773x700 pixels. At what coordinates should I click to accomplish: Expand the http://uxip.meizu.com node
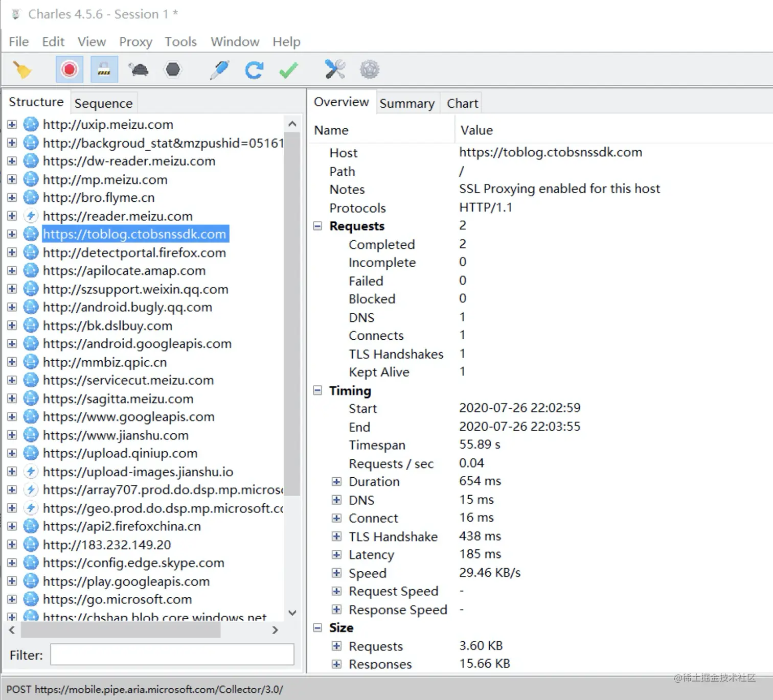coord(12,124)
